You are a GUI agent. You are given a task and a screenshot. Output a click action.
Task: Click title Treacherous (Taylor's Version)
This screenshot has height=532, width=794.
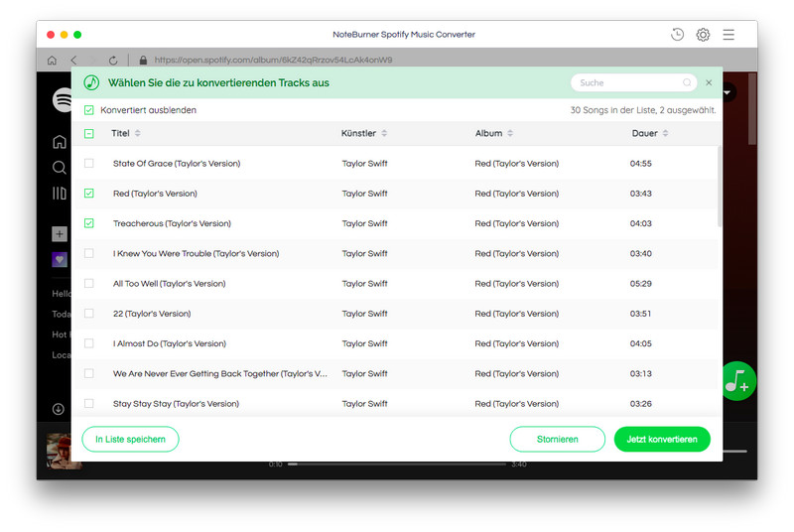point(172,223)
